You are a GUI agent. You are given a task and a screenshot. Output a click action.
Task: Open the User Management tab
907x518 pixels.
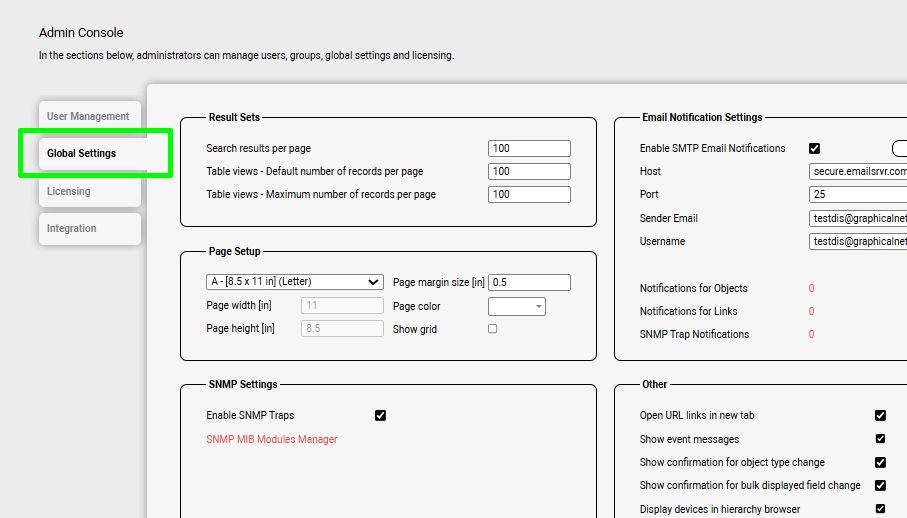pos(89,116)
